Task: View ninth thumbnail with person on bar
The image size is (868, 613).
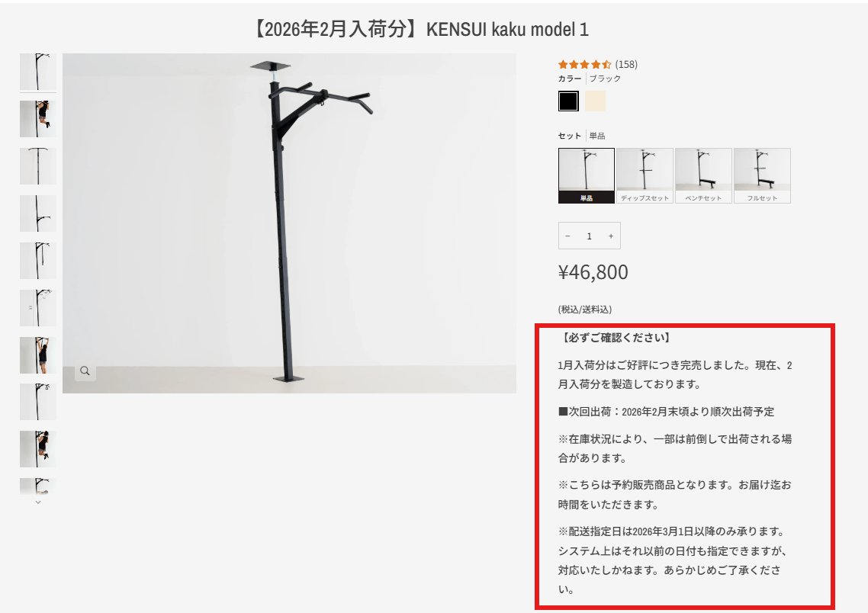Action: [37, 449]
